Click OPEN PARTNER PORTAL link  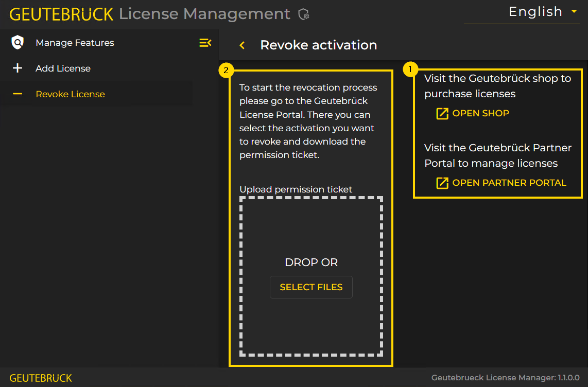pos(501,183)
